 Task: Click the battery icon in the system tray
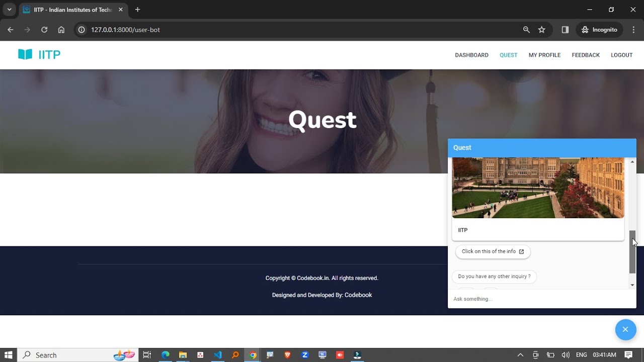[551, 355]
